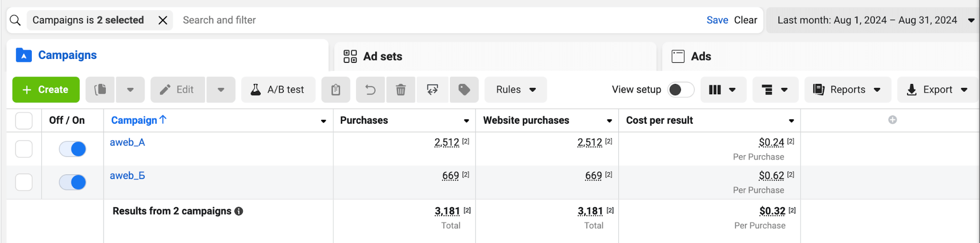The image size is (980, 243).
Task: Open the Rules dropdown
Action: [515, 89]
